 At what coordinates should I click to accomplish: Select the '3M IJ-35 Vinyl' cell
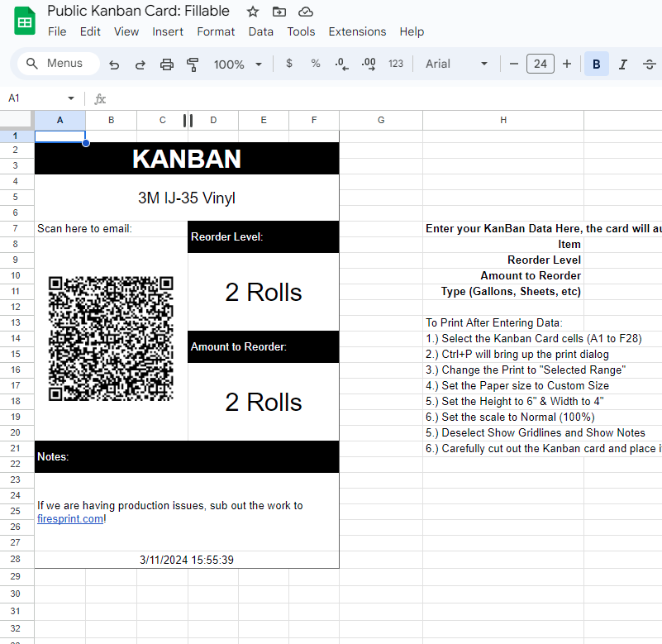(x=187, y=198)
